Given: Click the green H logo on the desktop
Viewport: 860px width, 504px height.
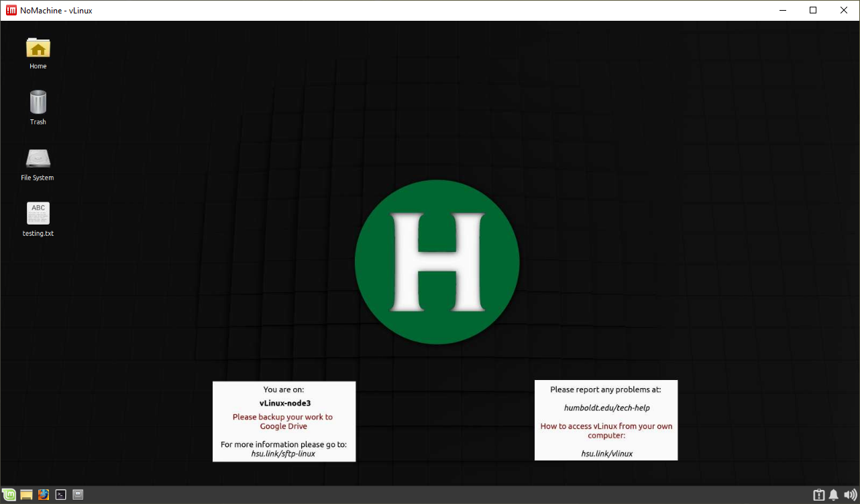Looking at the screenshot, I should point(437,262).
